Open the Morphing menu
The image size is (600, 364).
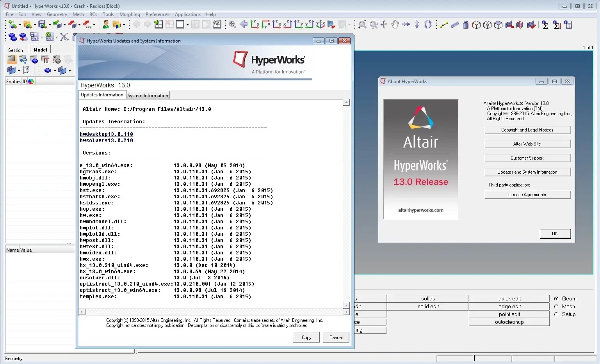click(130, 14)
